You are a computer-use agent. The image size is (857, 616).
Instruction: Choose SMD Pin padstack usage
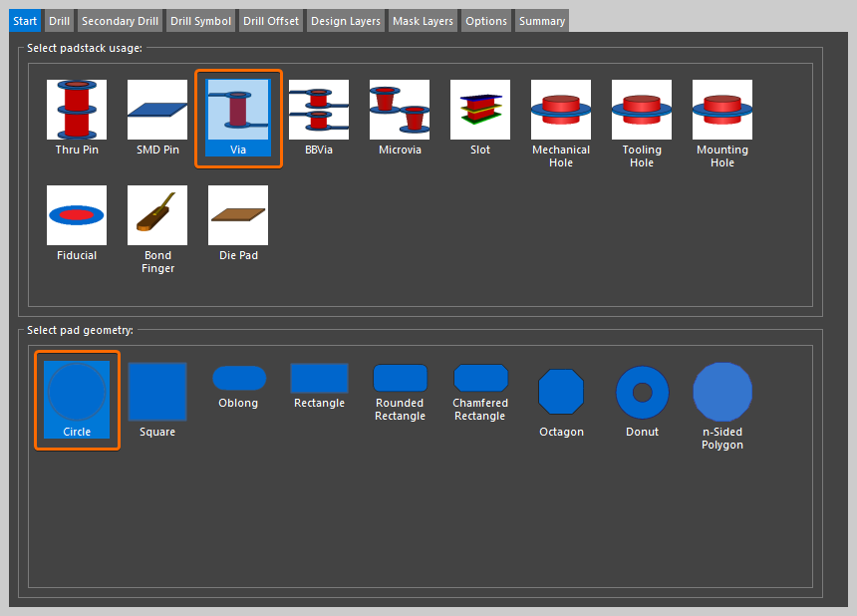pos(157,110)
